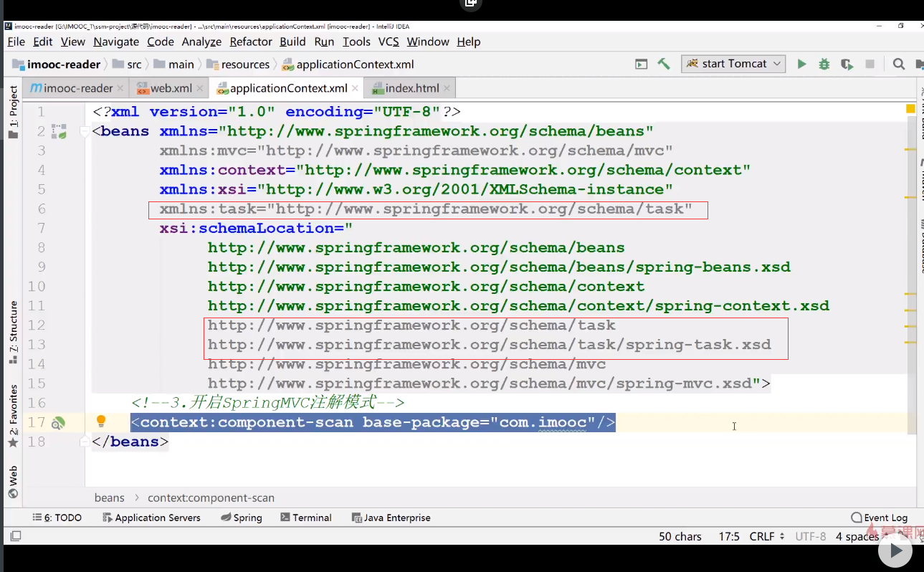Open the File menu
924x572 pixels.
click(x=16, y=42)
